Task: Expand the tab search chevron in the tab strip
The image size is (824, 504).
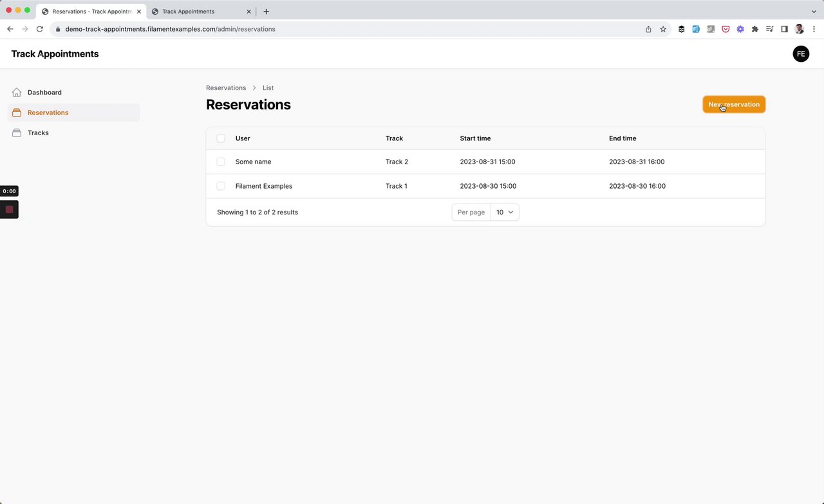Action: point(814,12)
